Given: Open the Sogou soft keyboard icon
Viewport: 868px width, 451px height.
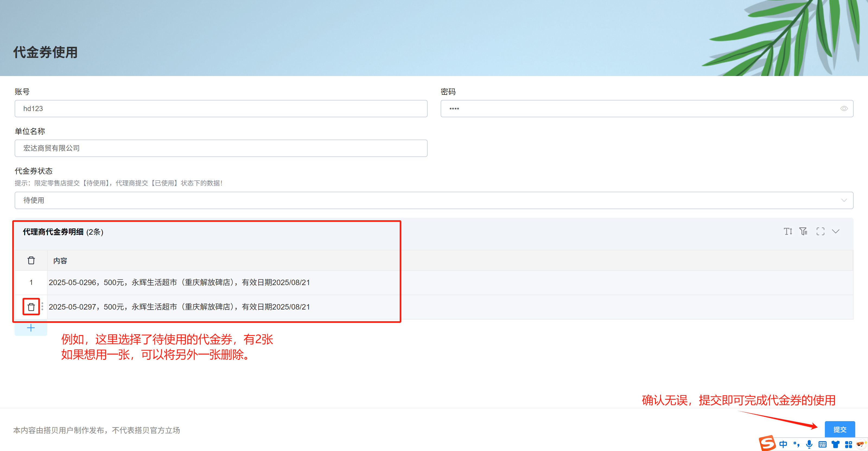Looking at the screenshot, I should coord(822,444).
